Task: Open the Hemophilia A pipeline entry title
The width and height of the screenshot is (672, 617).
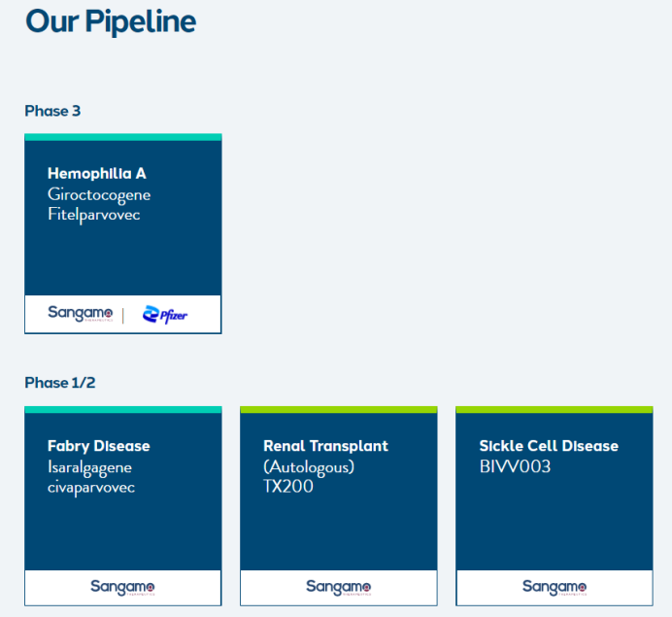Action: click(97, 174)
